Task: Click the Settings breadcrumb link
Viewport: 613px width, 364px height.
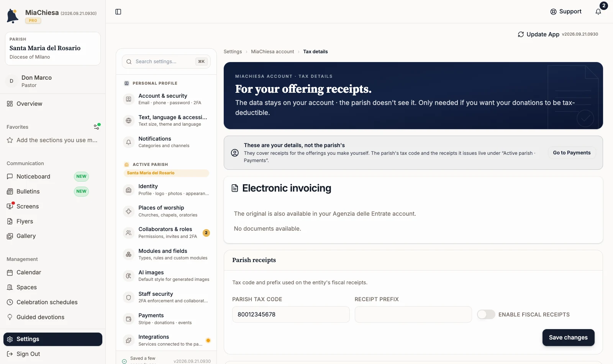Action: tap(233, 52)
